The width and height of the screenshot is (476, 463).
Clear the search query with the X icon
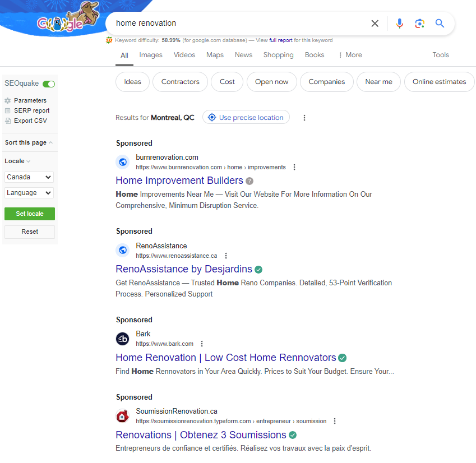(x=375, y=24)
